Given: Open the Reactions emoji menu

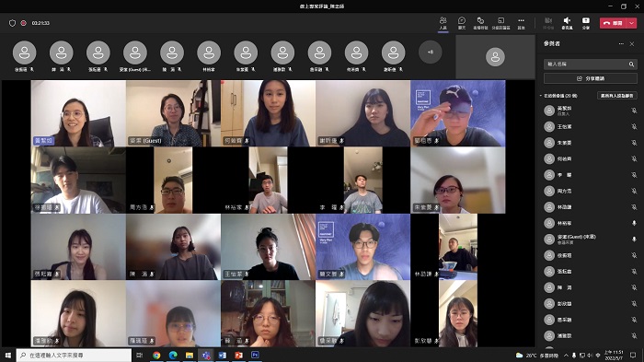Looking at the screenshot, I should (x=480, y=23).
